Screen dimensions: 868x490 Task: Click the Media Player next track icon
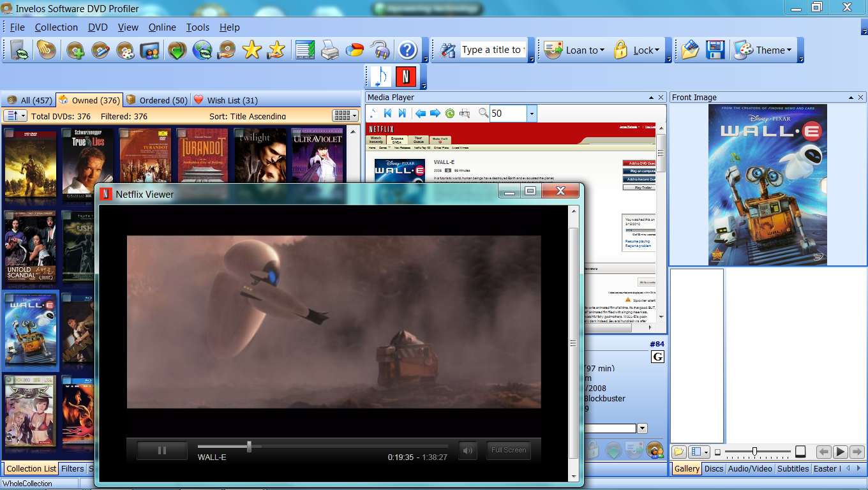[402, 113]
